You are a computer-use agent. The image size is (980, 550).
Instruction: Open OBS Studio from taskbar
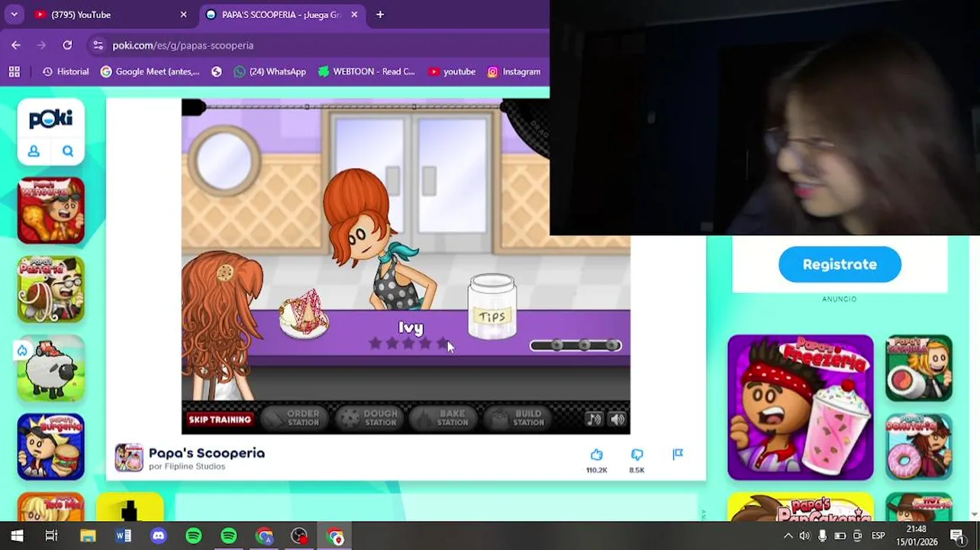(x=299, y=535)
